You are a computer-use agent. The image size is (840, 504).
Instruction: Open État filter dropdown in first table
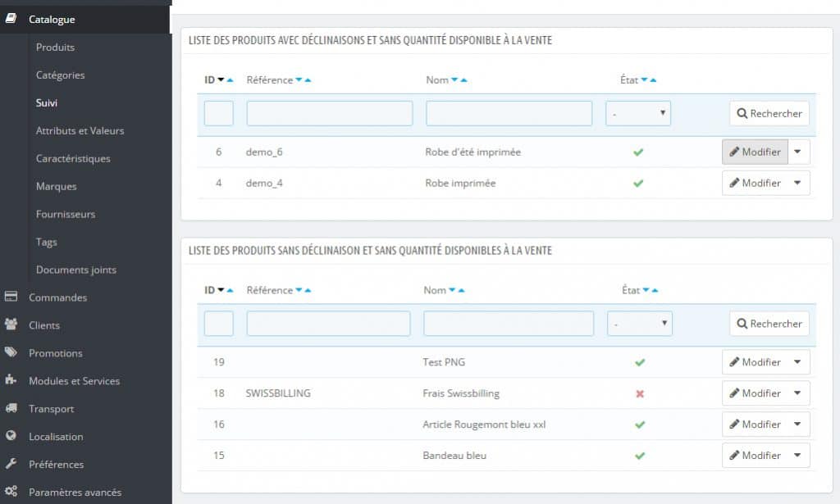[x=638, y=113]
